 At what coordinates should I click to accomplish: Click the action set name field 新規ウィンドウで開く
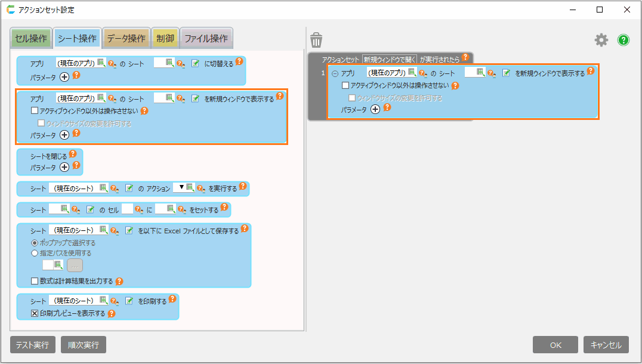coord(389,60)
